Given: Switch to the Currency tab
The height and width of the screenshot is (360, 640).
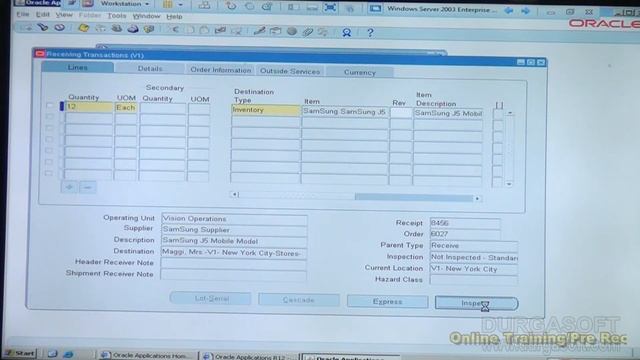Looking at the screenshot, I should pyautogui.click(x=360, y=72).
